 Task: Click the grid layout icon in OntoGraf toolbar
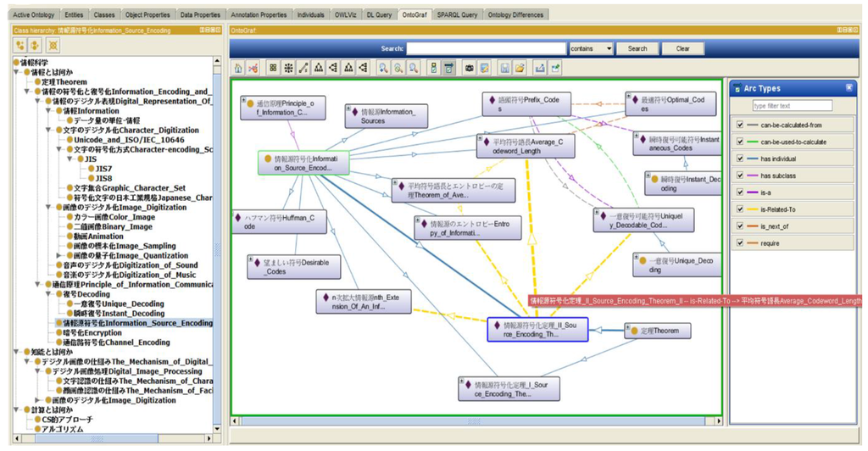click(272, 67)
